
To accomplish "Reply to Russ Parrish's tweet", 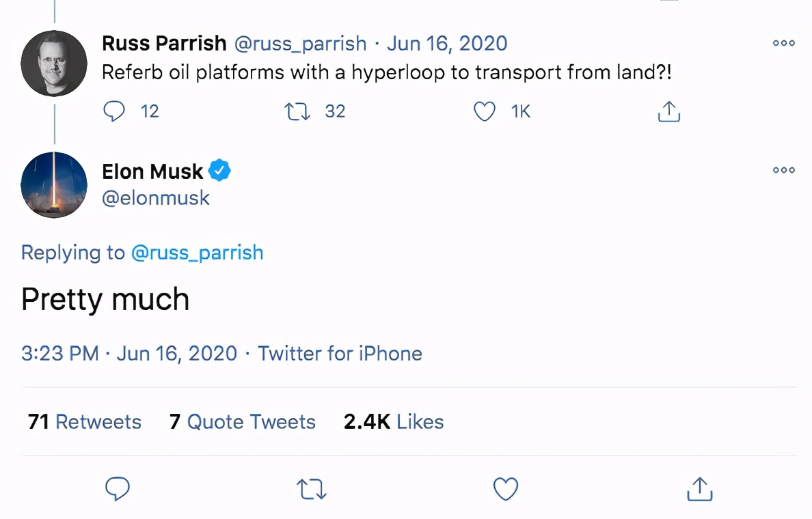I will click(x=114, y=111).
